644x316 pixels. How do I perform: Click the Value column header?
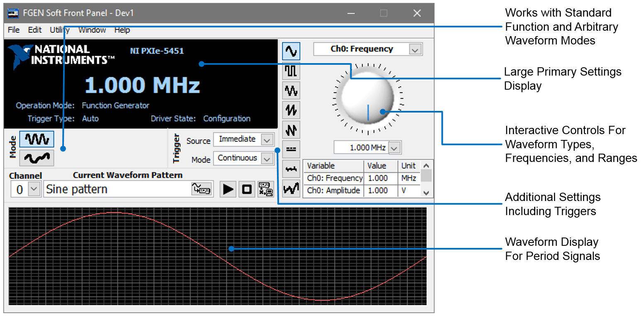click(381, 166)
